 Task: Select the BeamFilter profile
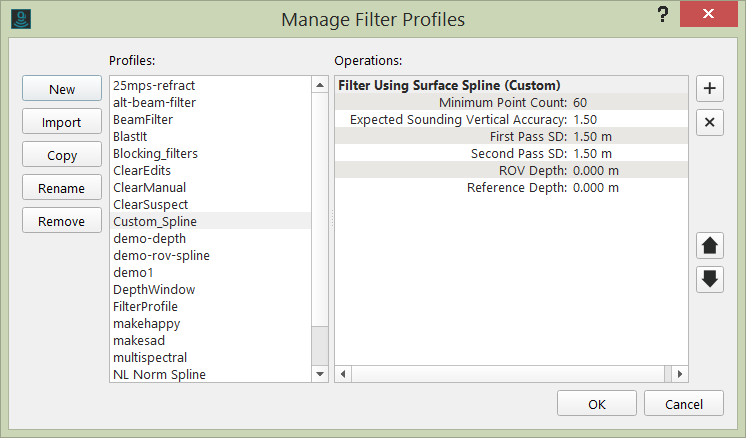tap(143, 119)
